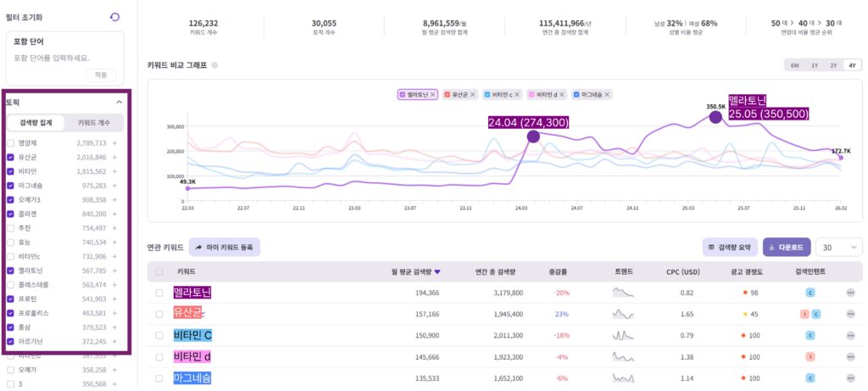Select the 1Y graph period tab
Screen dimensions: 868x391
coord(814,65)
